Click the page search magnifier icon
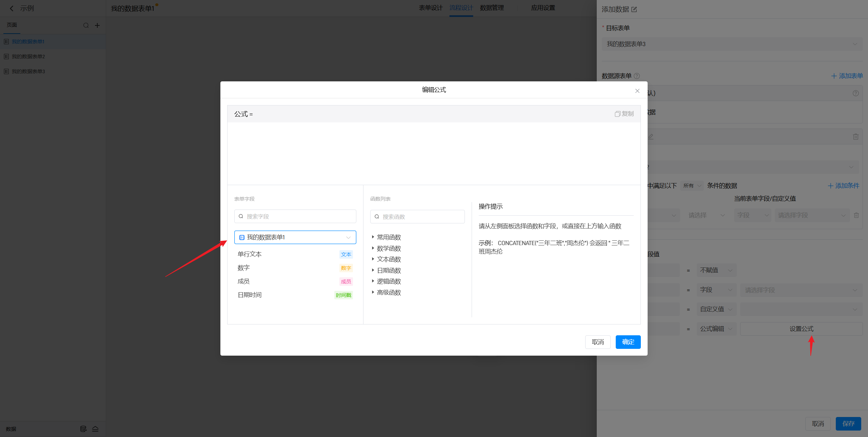This screenshot has width=868, height=437. click(86, 25)
